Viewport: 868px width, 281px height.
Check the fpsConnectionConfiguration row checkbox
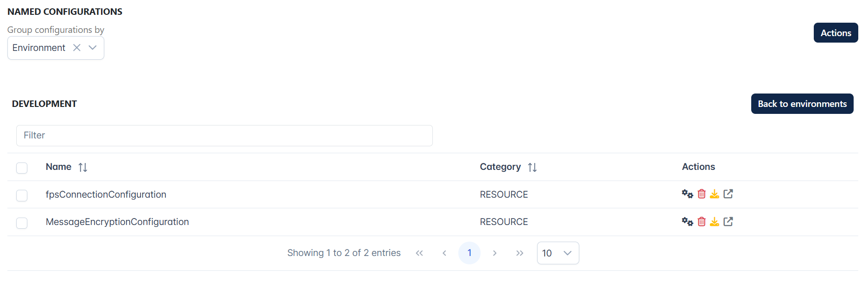22,195
